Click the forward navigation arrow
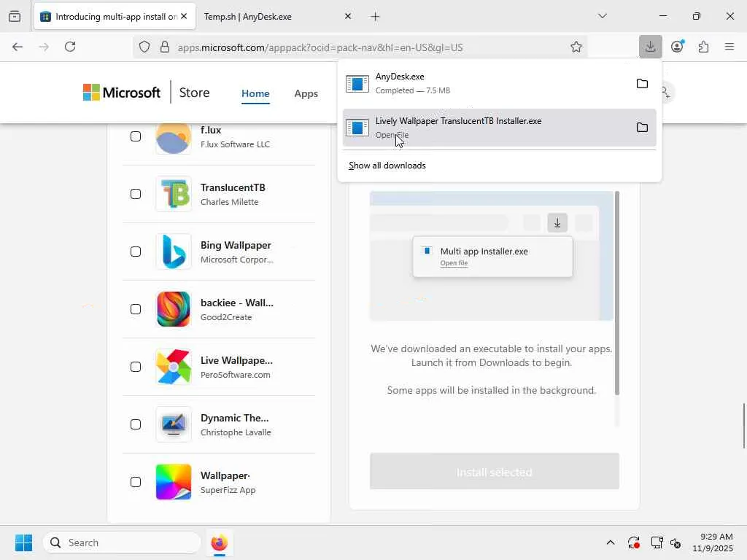 tap(44, 47)
